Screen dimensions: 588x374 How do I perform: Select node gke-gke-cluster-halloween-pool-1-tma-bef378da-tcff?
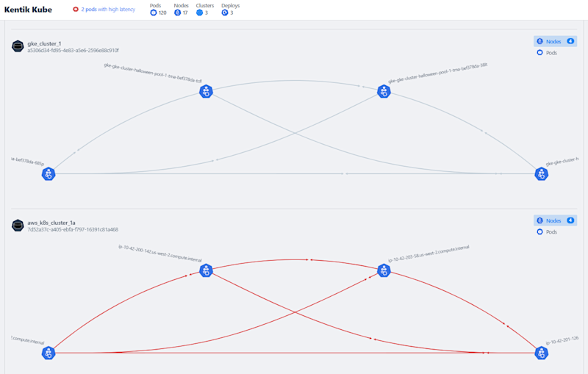pos(206,91)
